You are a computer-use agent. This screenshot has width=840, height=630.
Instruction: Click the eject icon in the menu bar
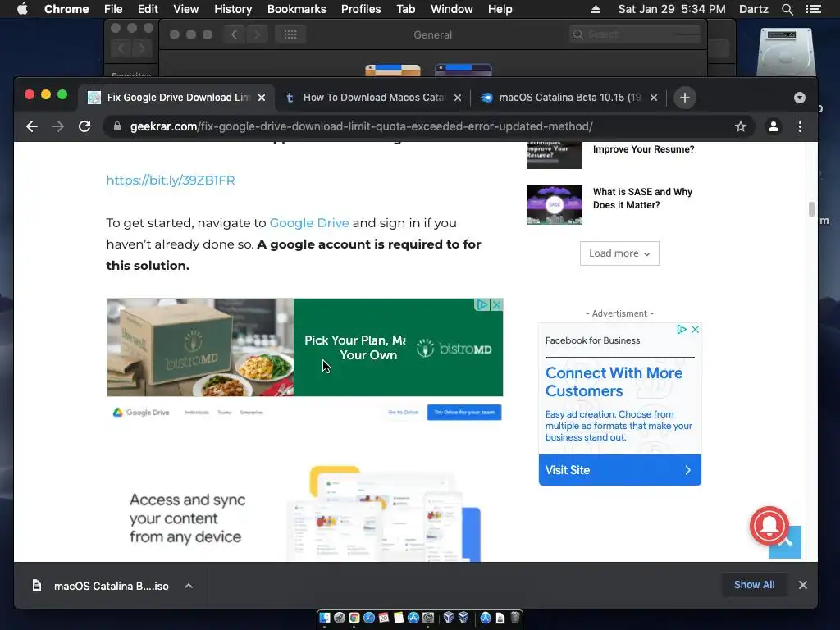tap(596, 9)
